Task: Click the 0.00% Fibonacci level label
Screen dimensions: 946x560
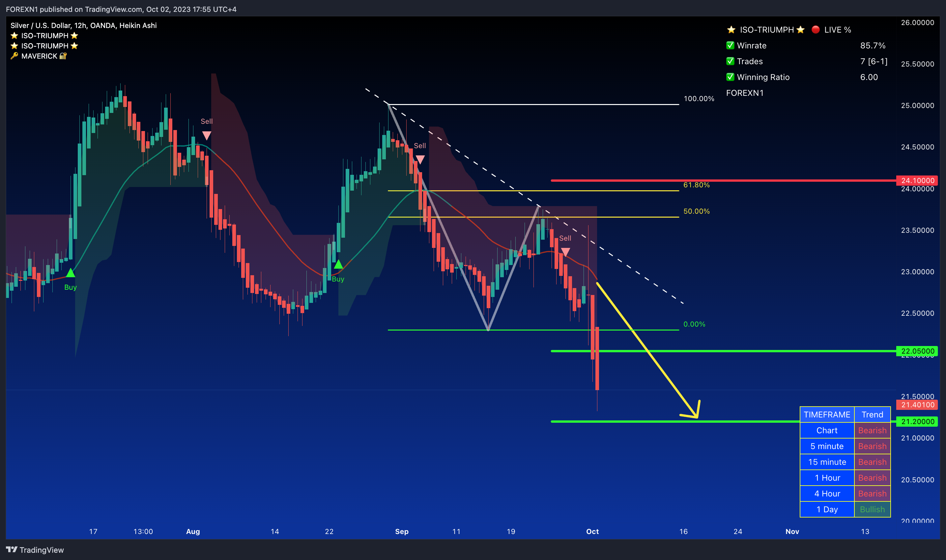Action: coord(695,324)
